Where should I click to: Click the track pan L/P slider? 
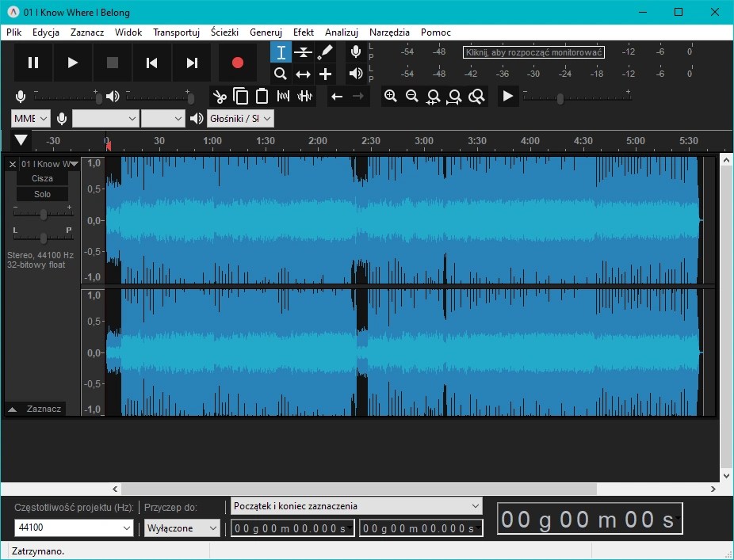click(43, 238)
